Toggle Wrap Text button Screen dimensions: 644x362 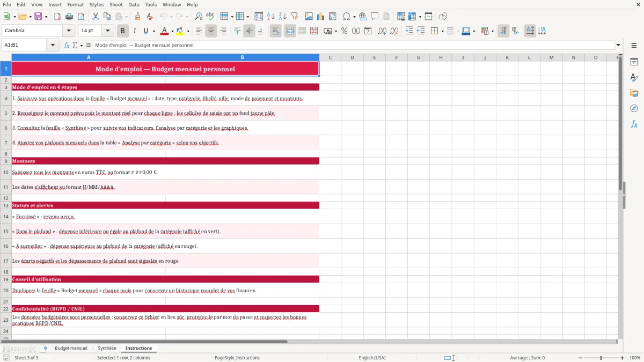276,31
